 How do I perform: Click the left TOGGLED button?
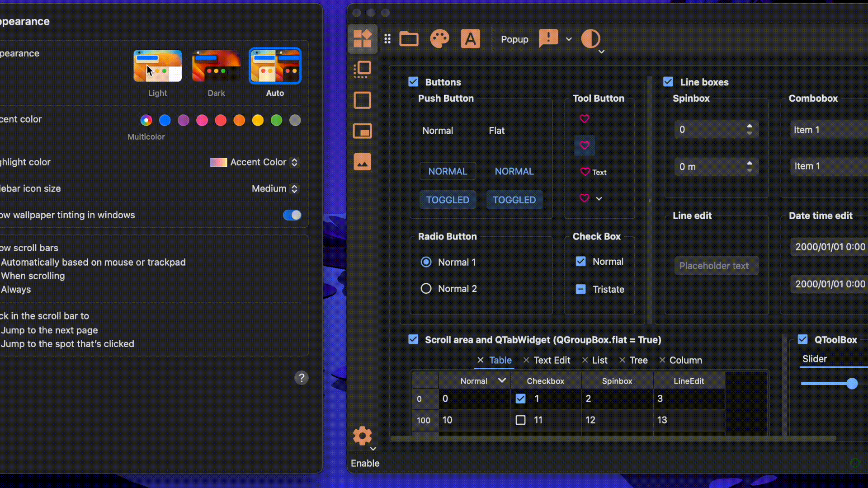[x=448, y=200]
